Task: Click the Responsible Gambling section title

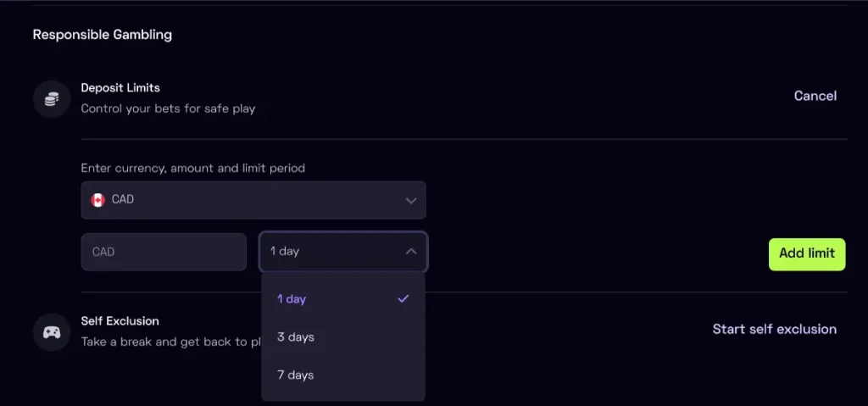Action: tap(102, 35)
